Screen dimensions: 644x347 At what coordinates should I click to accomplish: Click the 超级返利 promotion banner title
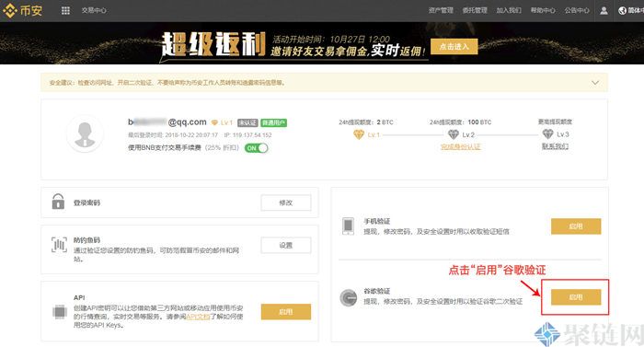(x=213, y=44)
